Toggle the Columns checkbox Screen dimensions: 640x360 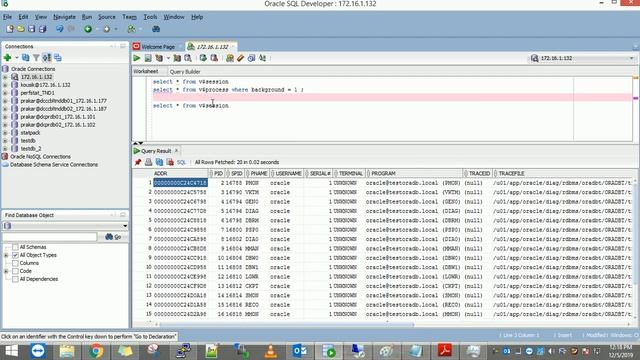pos(16,263)
